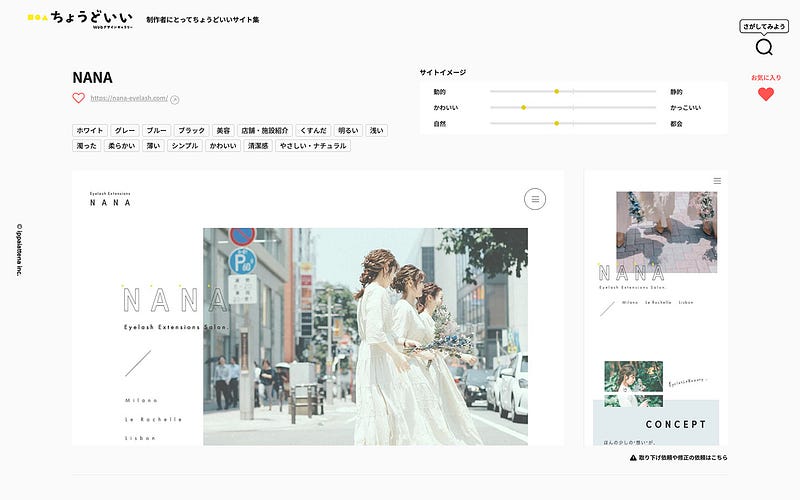Select the ブルー tag
This screenshot has width=800, height=500.
[x=156, y=131]
